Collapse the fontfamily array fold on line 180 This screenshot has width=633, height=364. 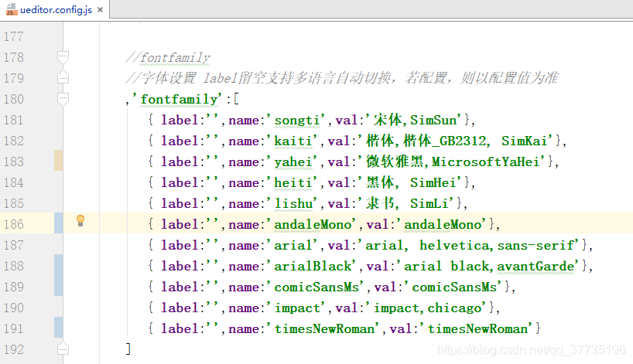63,99
